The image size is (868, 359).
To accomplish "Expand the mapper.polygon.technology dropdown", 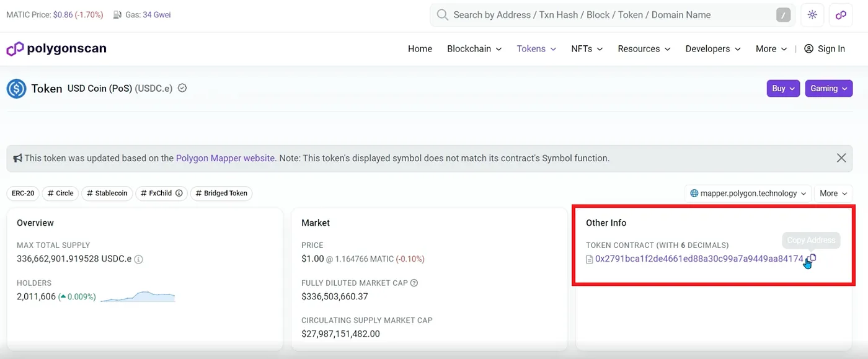I will tap(747, 193).
